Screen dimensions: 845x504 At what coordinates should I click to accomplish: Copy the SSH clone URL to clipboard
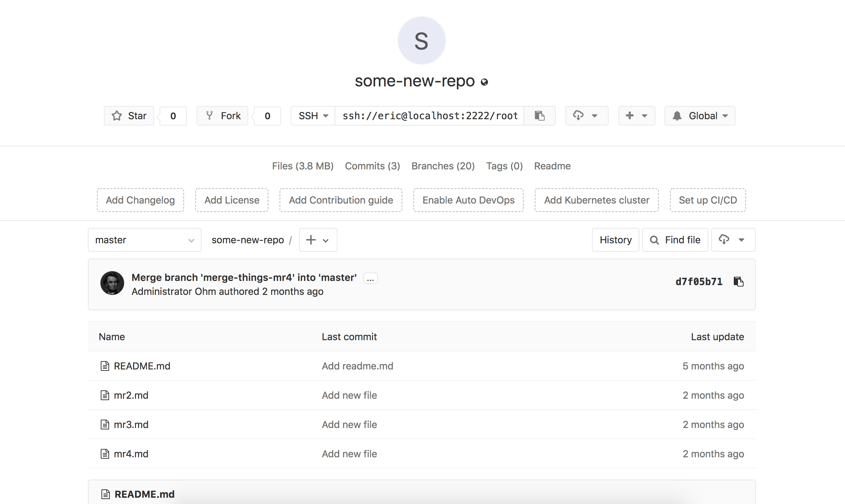pyautogui.click(x=539, y=116)
